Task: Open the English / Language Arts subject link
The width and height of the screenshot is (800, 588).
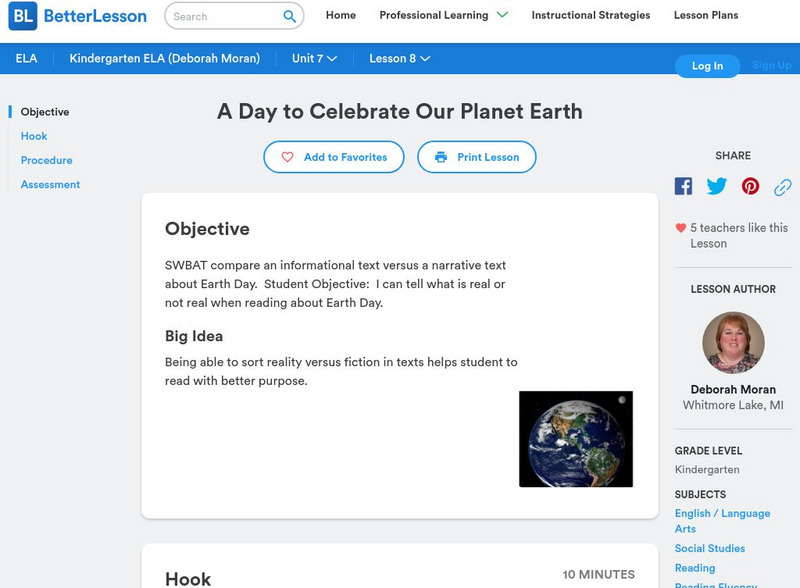Action: tap(722, 521)
